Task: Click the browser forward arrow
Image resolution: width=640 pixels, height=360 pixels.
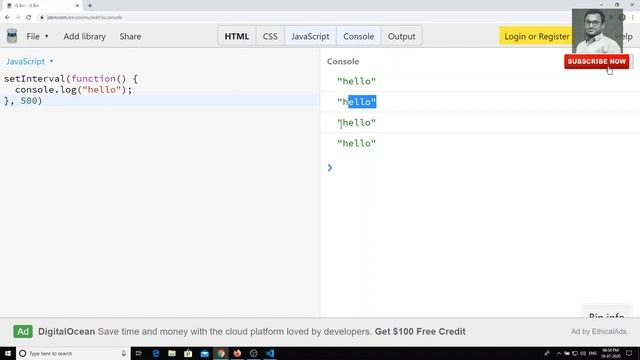Action: tap(18, 18)
